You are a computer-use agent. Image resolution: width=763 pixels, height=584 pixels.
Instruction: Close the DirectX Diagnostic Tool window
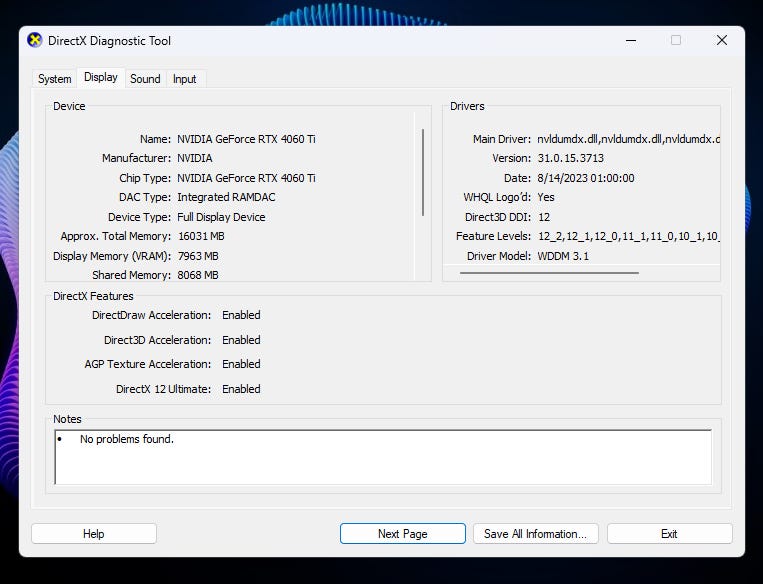click(x=722, y=40)
